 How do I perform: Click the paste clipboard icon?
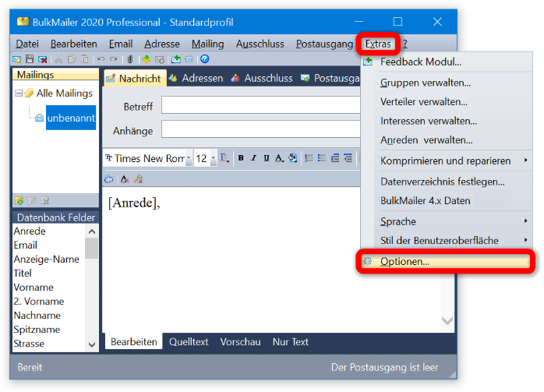click(85, 59)
